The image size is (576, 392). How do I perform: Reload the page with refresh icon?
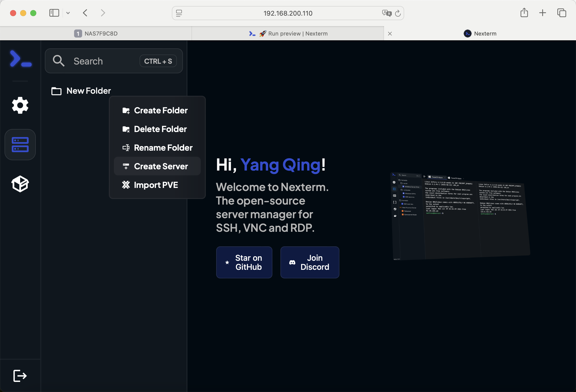[398, 13]
